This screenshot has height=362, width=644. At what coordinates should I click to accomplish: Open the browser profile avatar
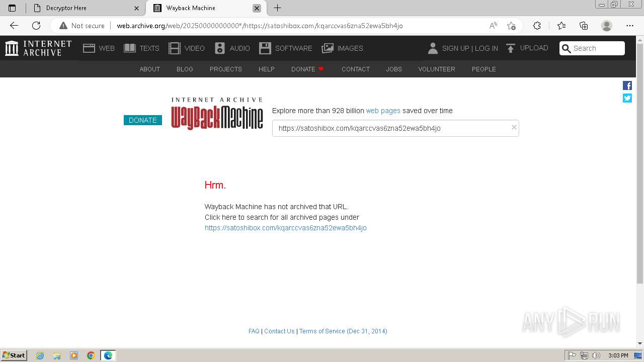(607, 26)
